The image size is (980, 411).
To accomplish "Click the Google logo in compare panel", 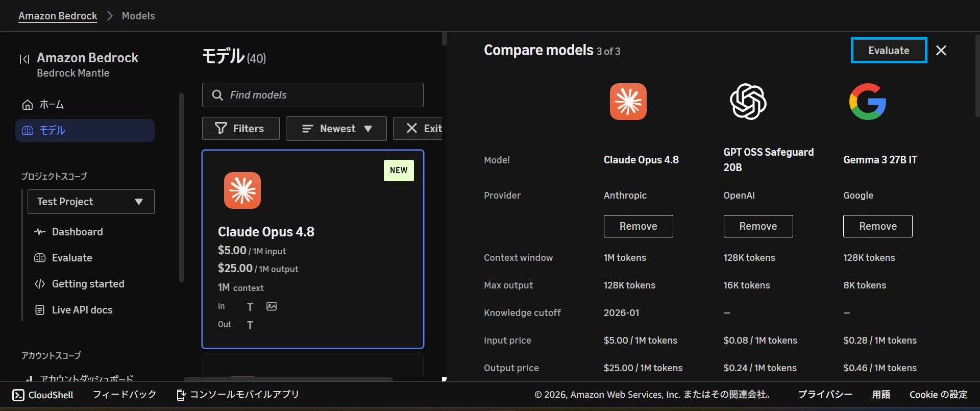I will pyautogui.click(x=868, y=102).
